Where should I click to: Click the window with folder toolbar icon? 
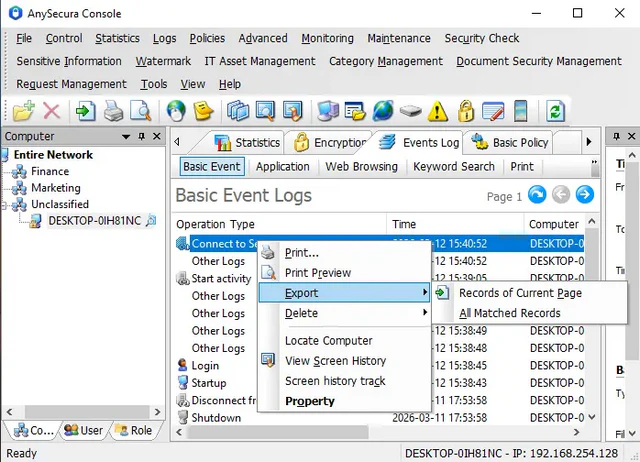[x=355, y=111]
